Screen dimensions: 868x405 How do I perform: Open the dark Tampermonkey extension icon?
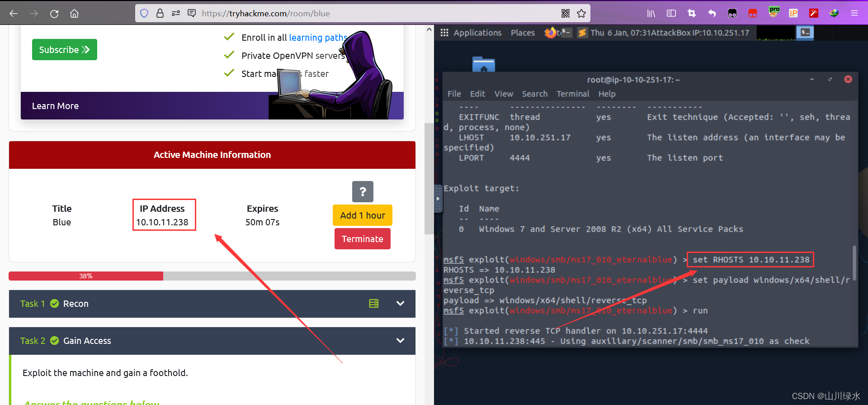tap(732, 14)
